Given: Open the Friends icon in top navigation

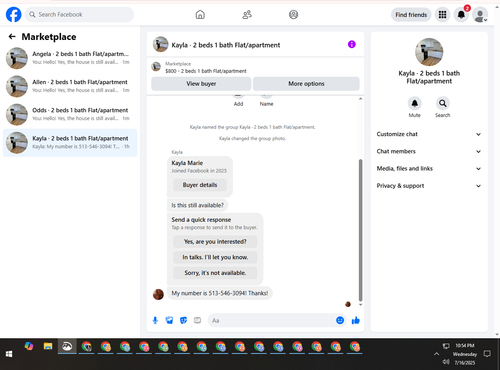Looking at the screenshot, I should pyautogui.click(x=247, y=15).
